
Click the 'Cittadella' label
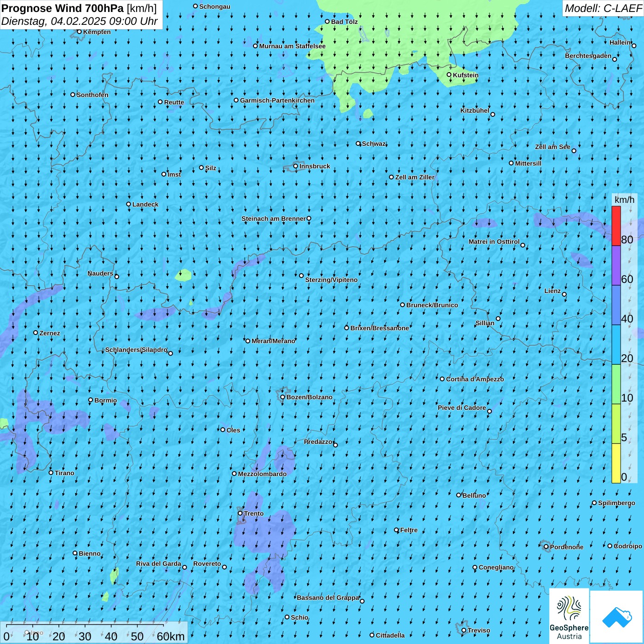click(x=390, y=635)
